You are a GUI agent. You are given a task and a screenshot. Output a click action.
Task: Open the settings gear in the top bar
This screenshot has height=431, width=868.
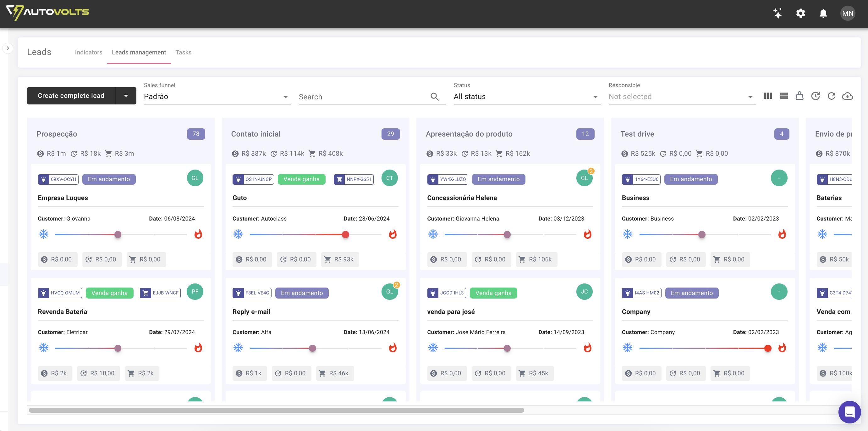(x=801, y=14)
